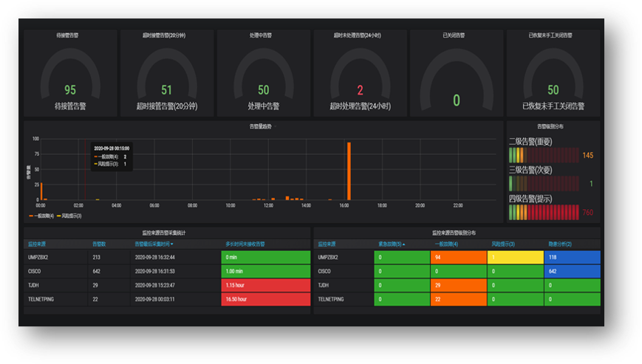Open the 超时接管告警(20分钟) panel title menu
The image size is (642, 364).
pyautogui.click(x=164, y=35)
